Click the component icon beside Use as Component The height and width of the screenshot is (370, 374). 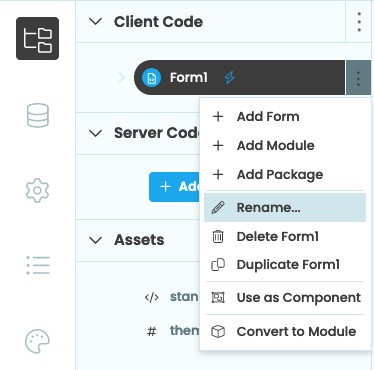[218, 298]
